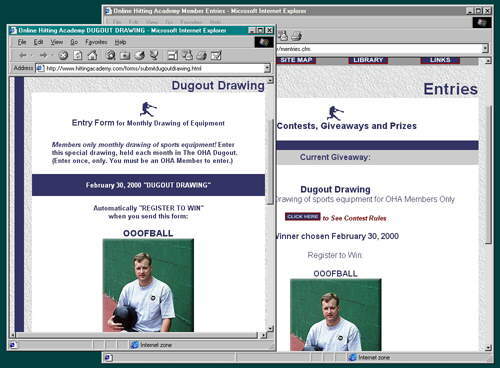
Task: Click 'Winner chosen February 30, 2000' text
Action: pyautogui.click(x=337, y=236)
